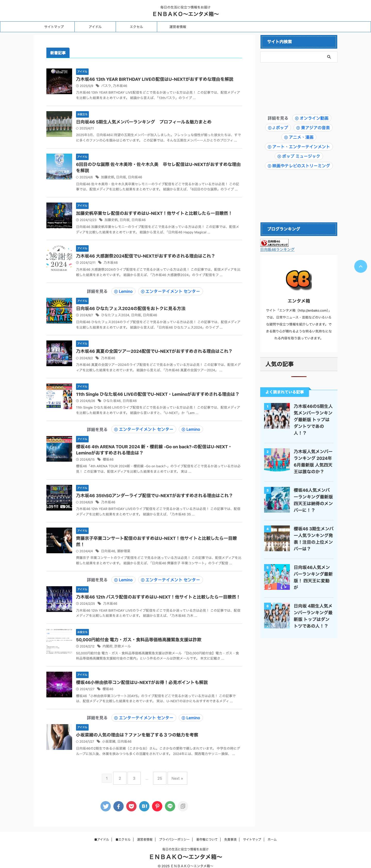Open Lemino ad link below 大感謝祭2024 article
This screenshot has width=371, height=868.
tap(123, 292)
